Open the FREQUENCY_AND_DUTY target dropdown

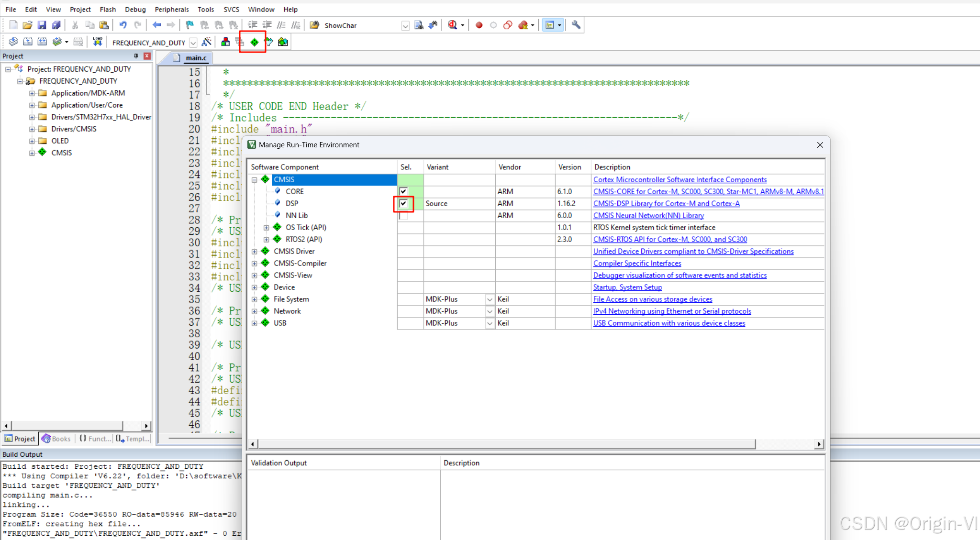(193, 43)
